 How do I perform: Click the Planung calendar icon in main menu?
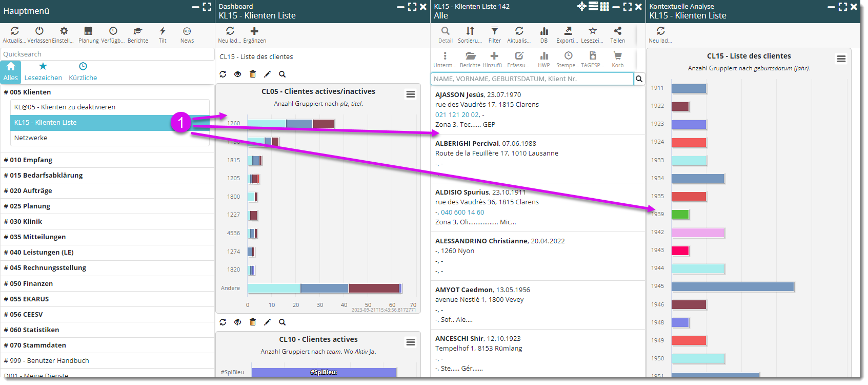click(88, 31)
